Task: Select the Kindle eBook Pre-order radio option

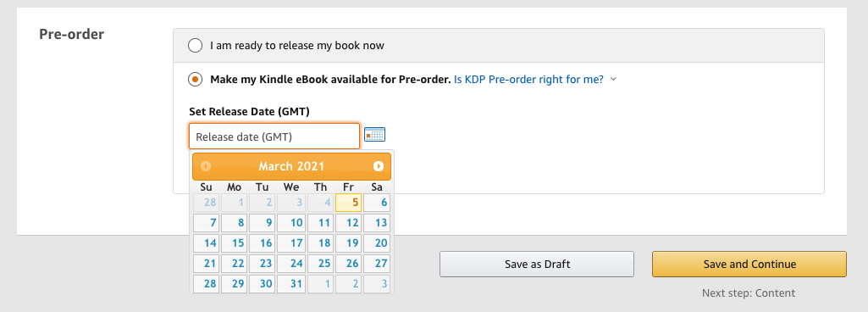Action: [x=195, y=79]
